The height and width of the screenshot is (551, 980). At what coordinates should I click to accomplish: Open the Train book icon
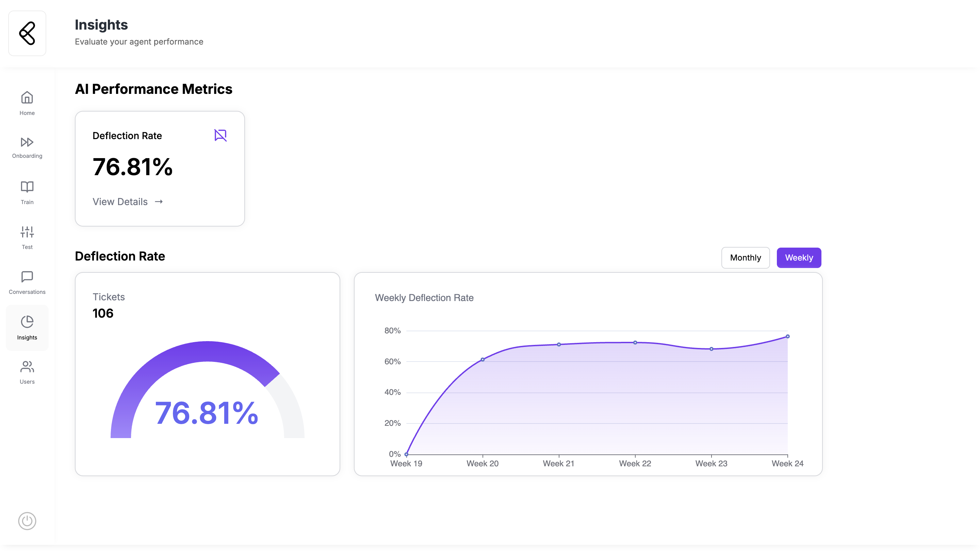[27, 187]
